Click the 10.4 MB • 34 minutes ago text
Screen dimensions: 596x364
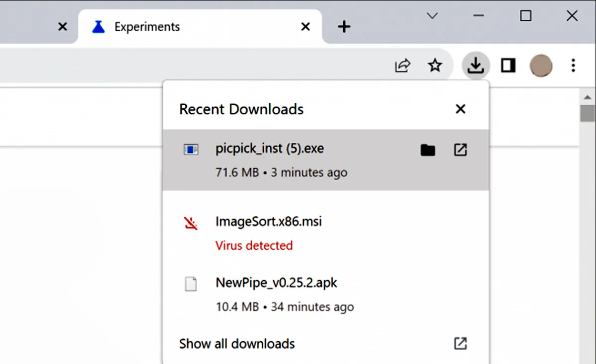(285, 307)
